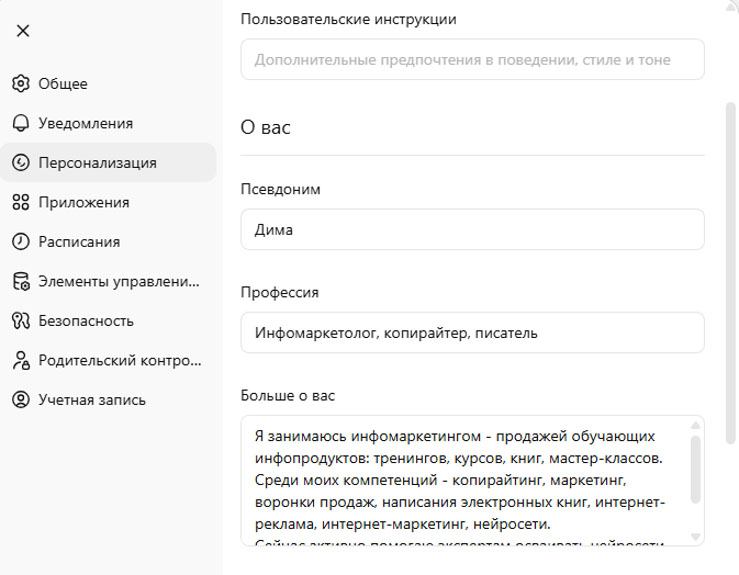Edit the Профессия text field
This screenshot has width=739, height=575.
point(472,333)
